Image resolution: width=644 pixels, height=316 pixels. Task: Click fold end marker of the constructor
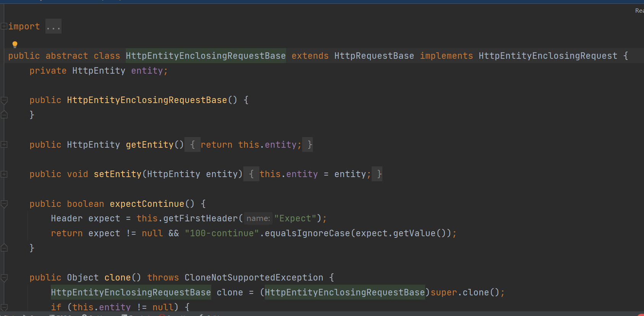(x=4, y=114)
